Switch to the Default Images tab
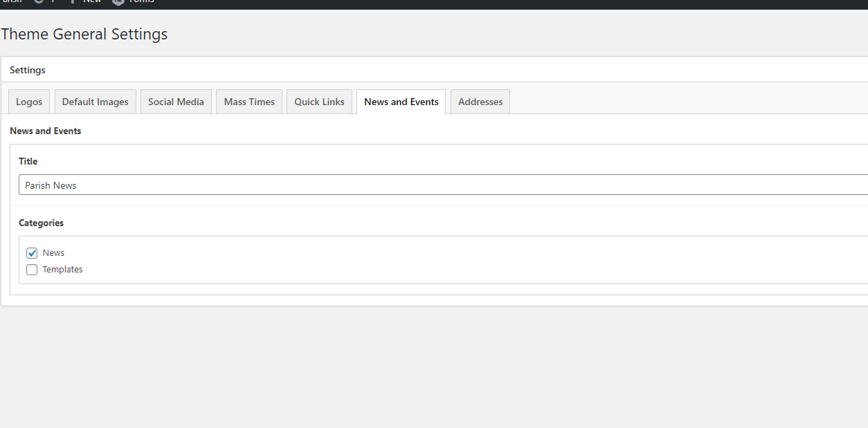868x428 pixels. pyautogui.click(x=96, y=102)
